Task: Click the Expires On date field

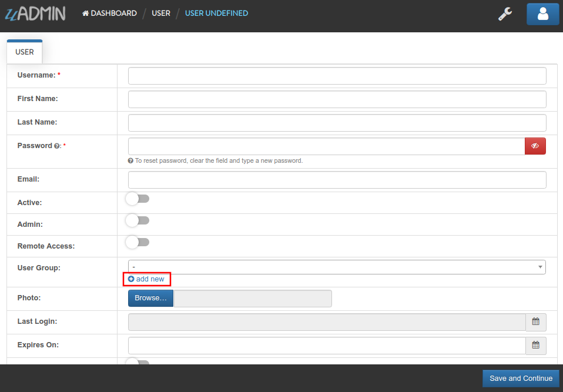Action: coord(327,346)
